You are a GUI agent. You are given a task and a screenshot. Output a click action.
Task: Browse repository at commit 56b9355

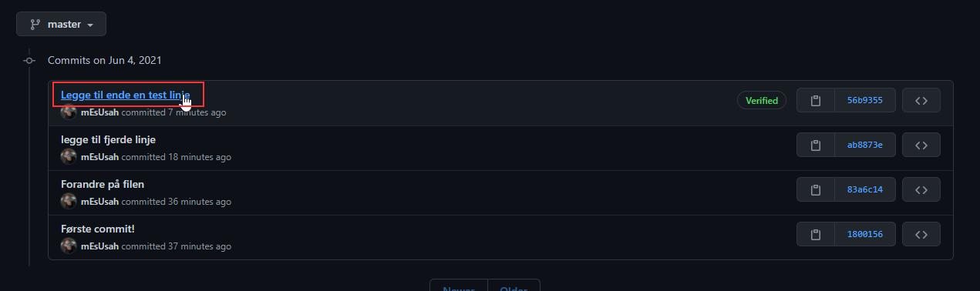point(921,100)
